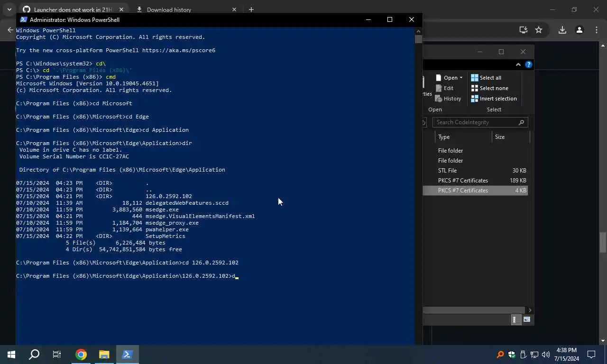607x364 pixels.
Task: Select PowerShell icon on the taskbar
Action: pos(127,355)
